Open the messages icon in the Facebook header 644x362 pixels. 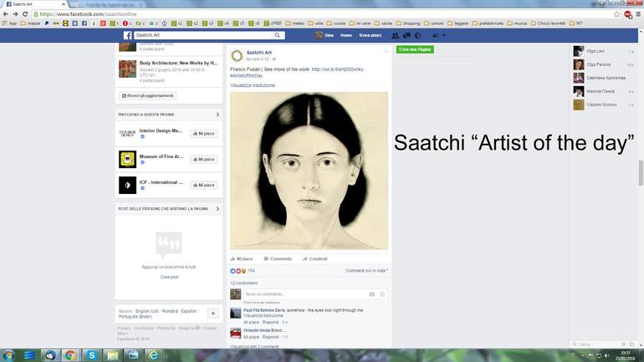coord(406,36)
